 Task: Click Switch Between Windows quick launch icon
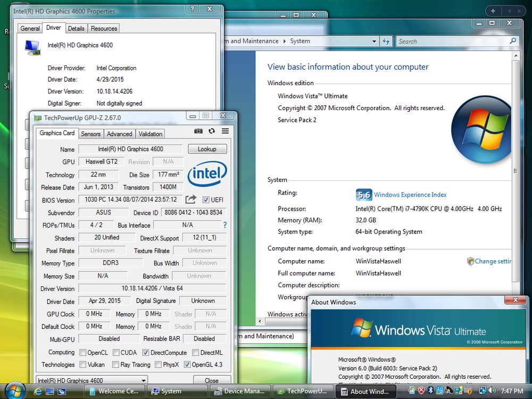pyautogui.click(x=61, y=391)
